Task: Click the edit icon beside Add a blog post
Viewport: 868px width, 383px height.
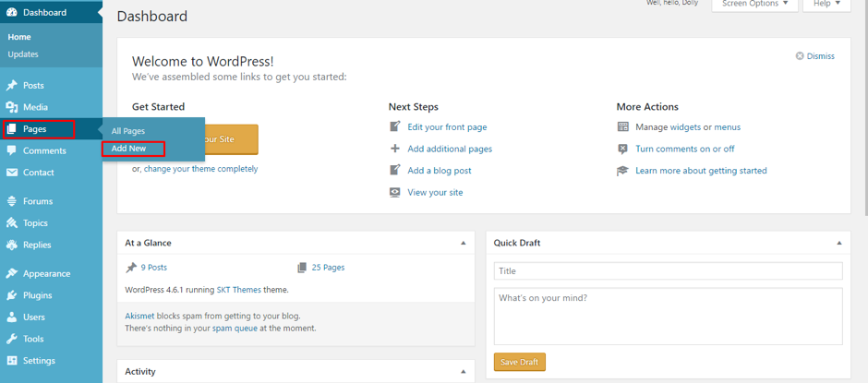Action: coord(394,171)
